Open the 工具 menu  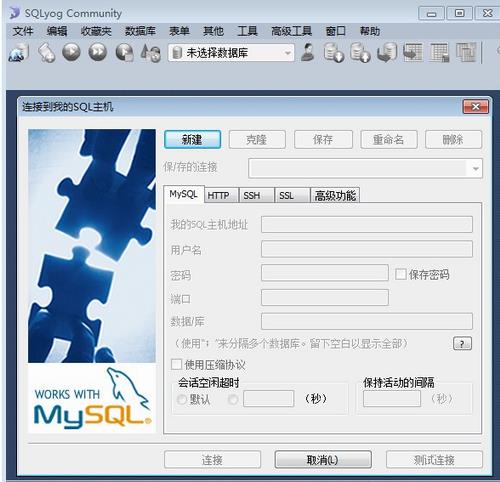click(x=247, y=31)
